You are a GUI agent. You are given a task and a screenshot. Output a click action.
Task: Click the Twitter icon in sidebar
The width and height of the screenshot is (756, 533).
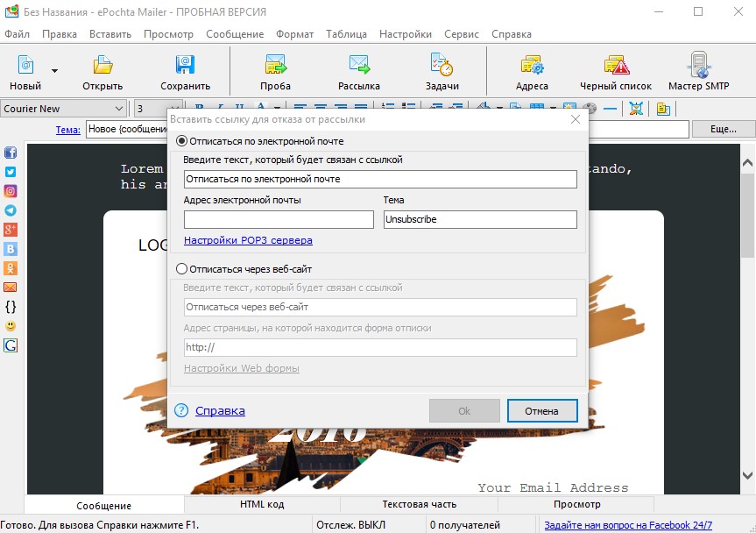(x=11, y=172)
